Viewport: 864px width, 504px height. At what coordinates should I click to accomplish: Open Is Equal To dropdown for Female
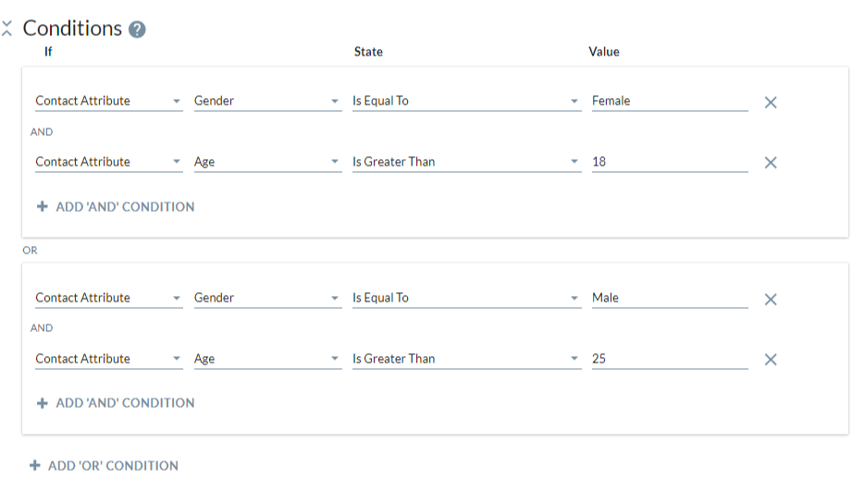point(467,101)
